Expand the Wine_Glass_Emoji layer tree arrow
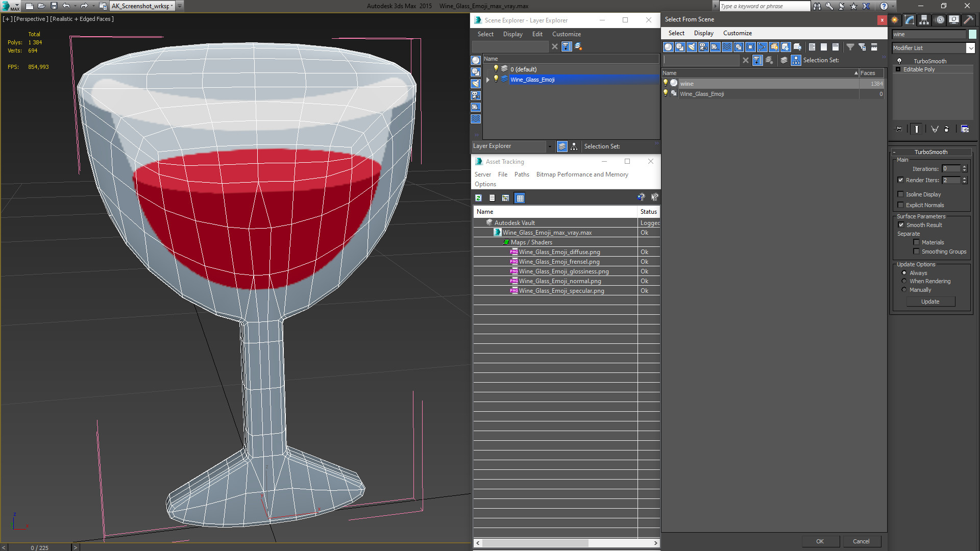 click(488, 80)
